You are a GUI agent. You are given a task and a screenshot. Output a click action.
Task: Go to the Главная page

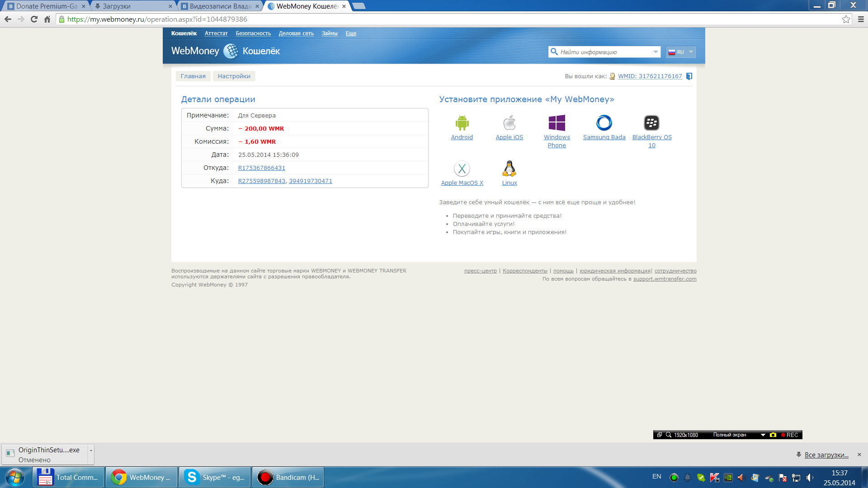click(193, 76)
